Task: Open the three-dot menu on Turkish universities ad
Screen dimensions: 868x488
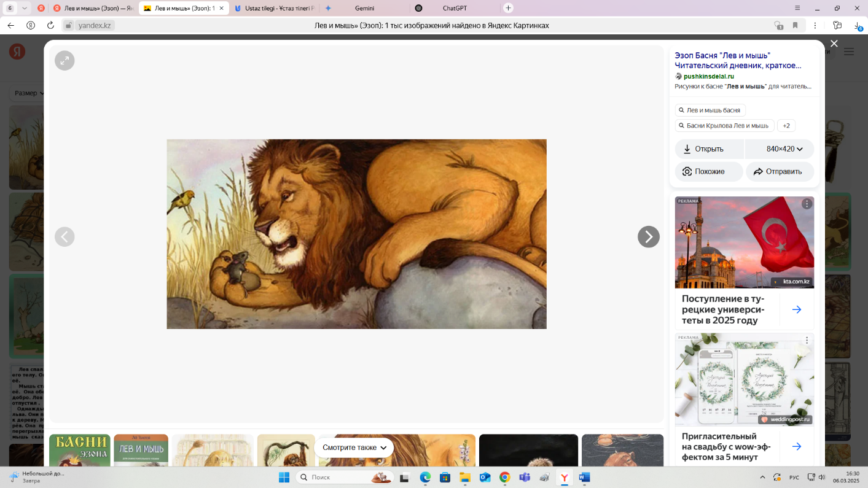Action: pyautogui.click(x=807, y=204)
